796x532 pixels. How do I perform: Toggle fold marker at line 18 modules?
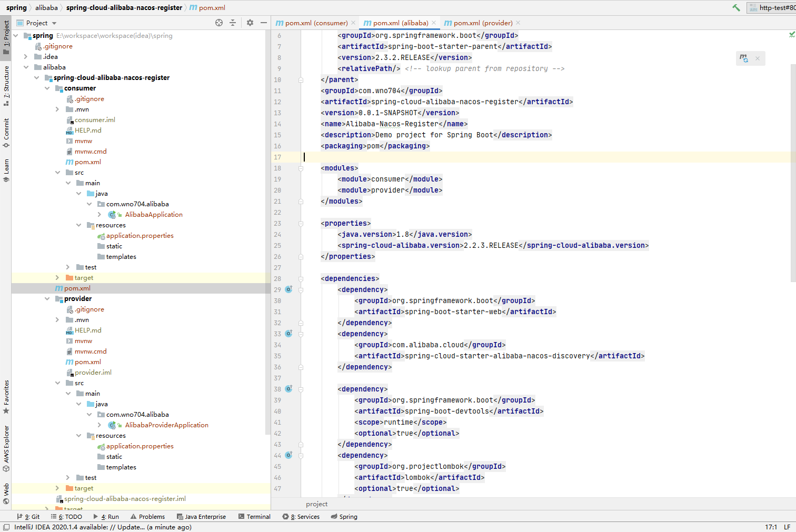[301, 168]
